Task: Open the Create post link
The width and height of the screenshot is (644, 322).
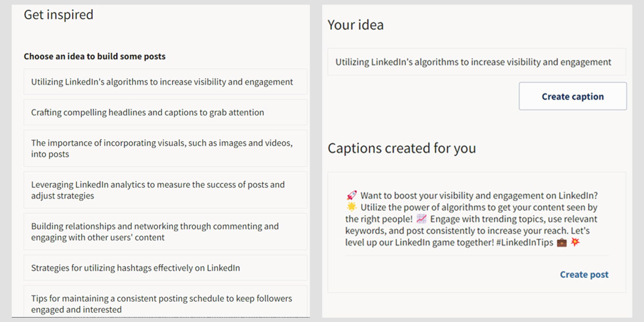Action: (x=584, y=274)
